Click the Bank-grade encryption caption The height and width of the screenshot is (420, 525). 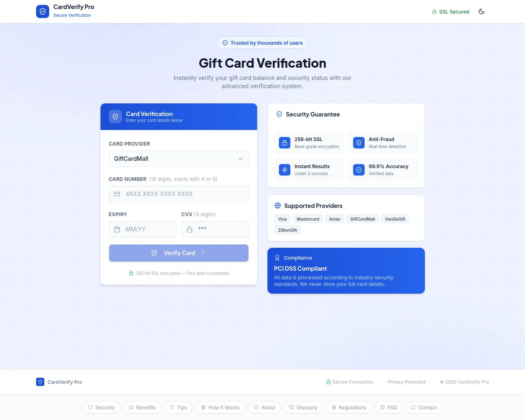(317, 146)
